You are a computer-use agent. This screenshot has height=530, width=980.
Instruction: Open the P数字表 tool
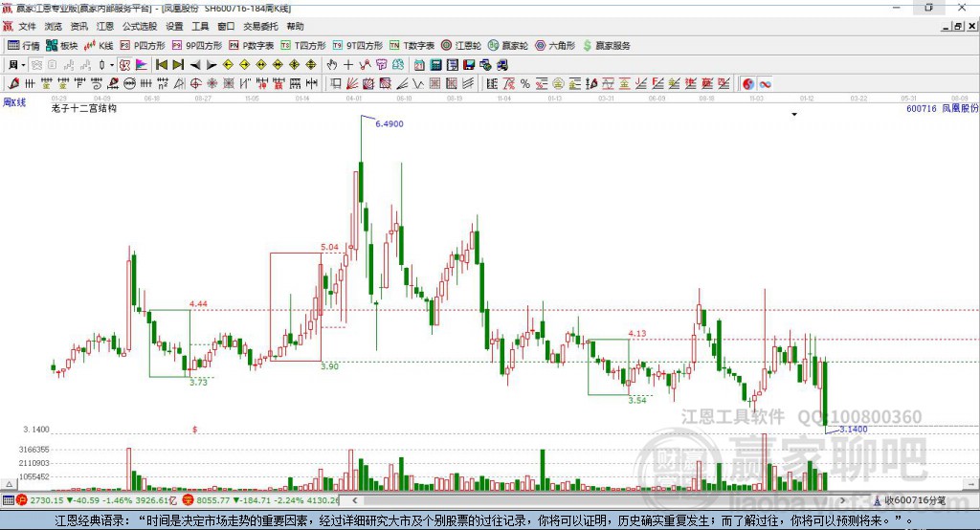pyautogui.click(x=252, y=46)
